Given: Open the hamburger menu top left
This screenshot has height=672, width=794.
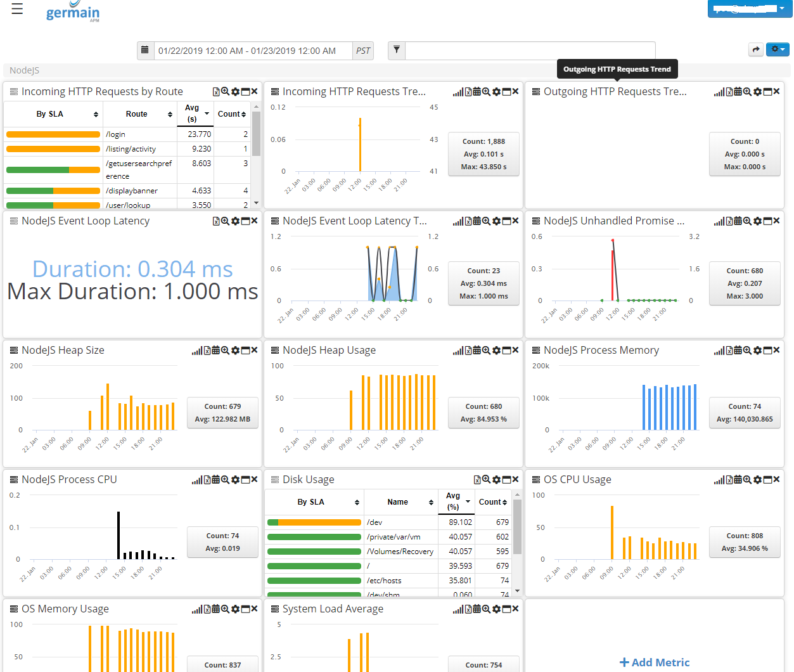Looking at the screenshot, I should click(x=16, y=9).
